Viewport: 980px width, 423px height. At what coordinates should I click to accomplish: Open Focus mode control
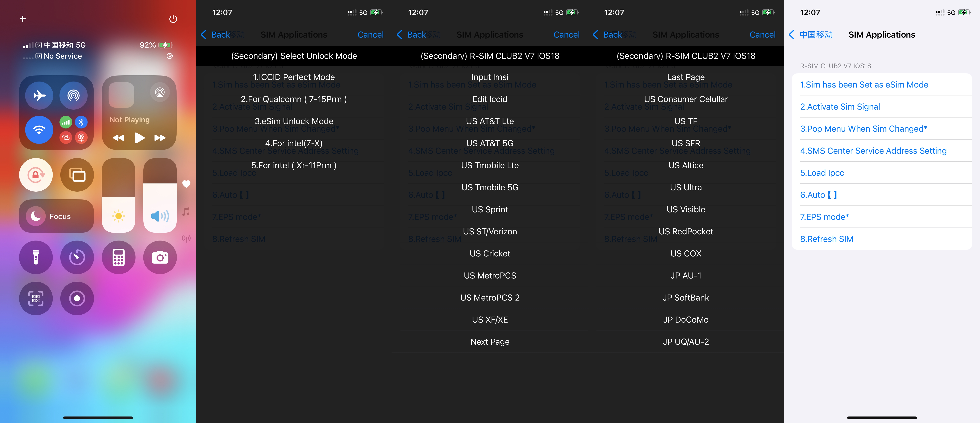(56, 216)
